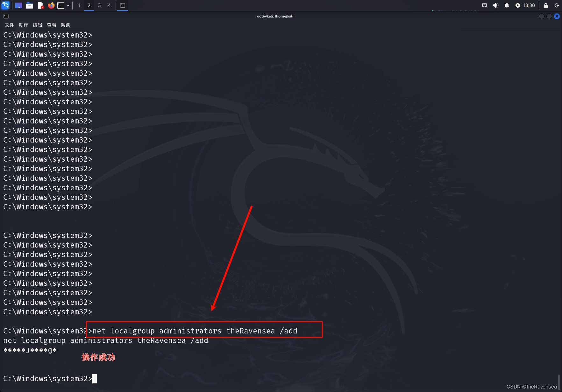The height and width of the screenshot is (392, 562).
Task: Switch to workspace 4
Action: [x=109, y=5]
